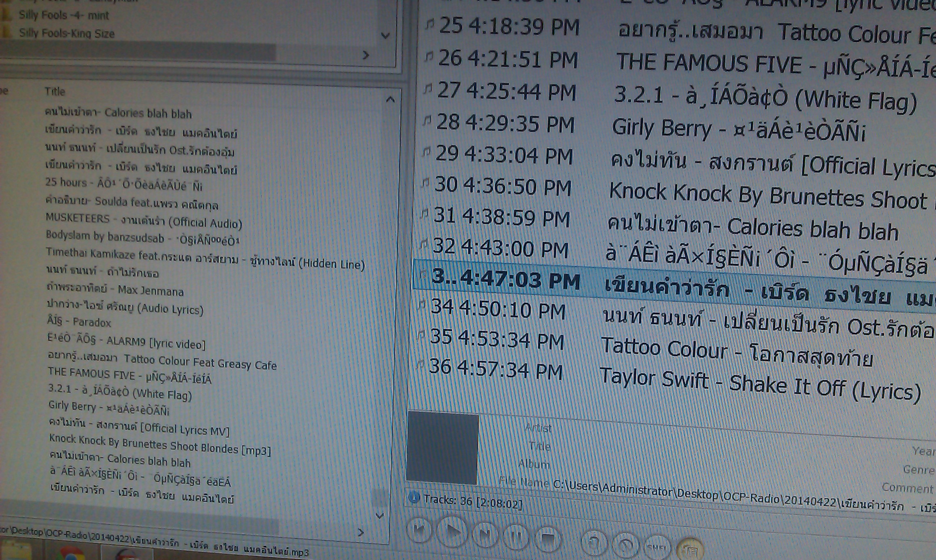The height and width of the screenshot is (560, 936).
Task: Click the note icon of playlist track 30
Action: tap(425, 183)
